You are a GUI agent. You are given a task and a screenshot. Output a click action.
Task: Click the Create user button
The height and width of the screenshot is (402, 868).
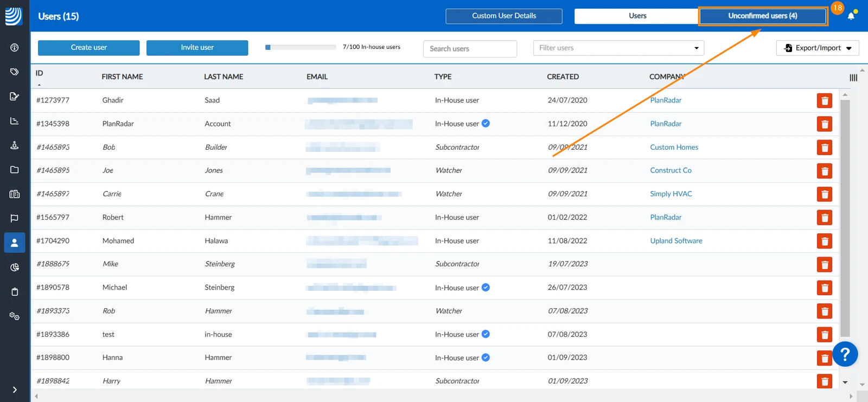(x=89, y=48)
